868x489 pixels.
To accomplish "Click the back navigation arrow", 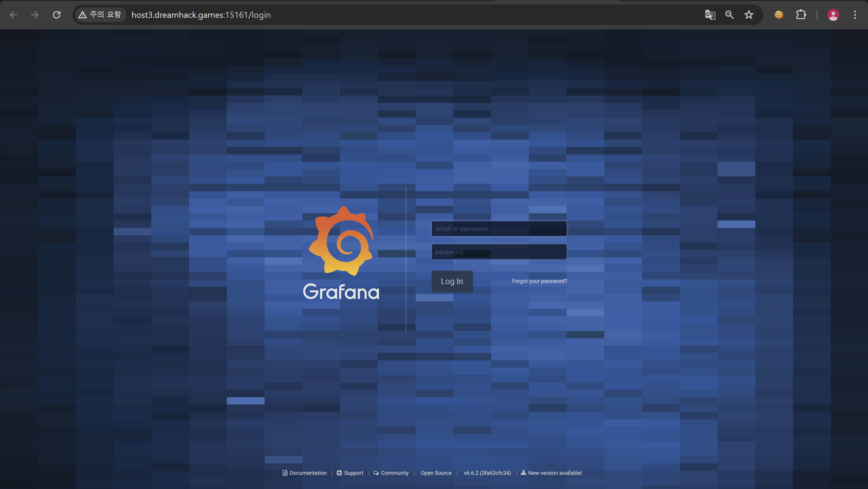I will point(14,15).
